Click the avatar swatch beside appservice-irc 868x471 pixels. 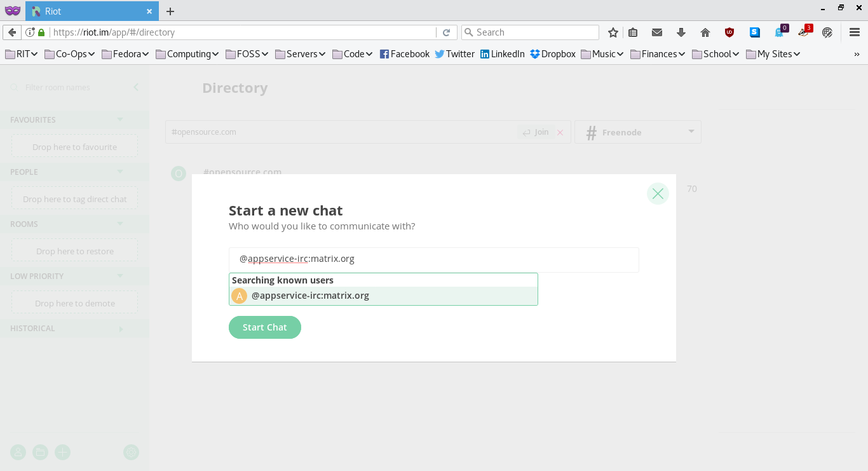[239, 296]
